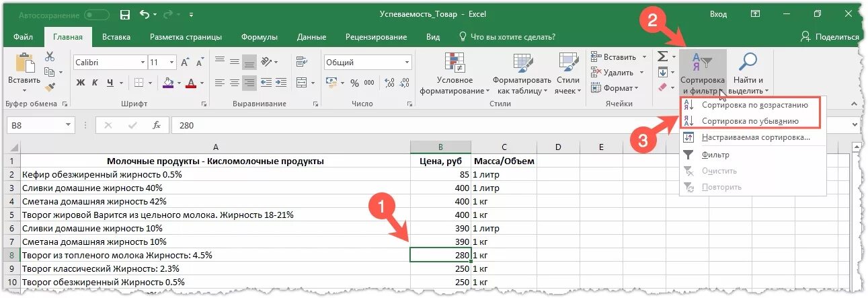Open Форматировать как таблицу dropdown
Viewport: 868px width, 298px height.
pos(521,73)
